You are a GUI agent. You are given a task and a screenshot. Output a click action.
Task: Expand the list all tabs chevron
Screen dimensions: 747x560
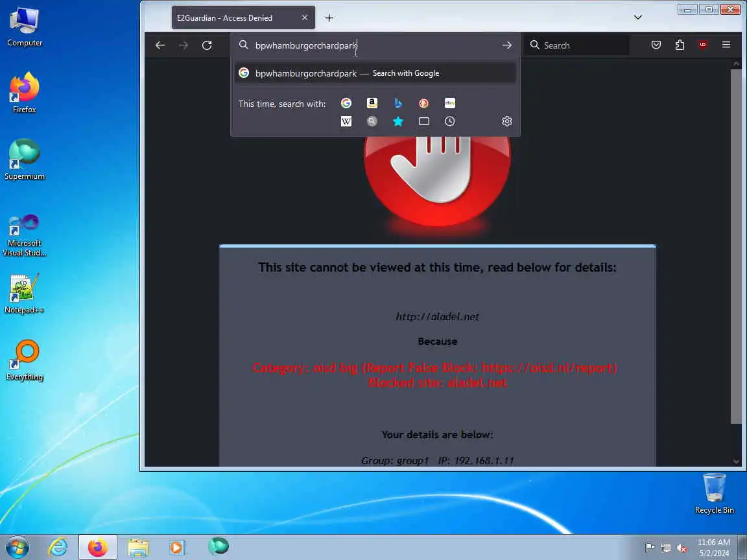point(638,17)
